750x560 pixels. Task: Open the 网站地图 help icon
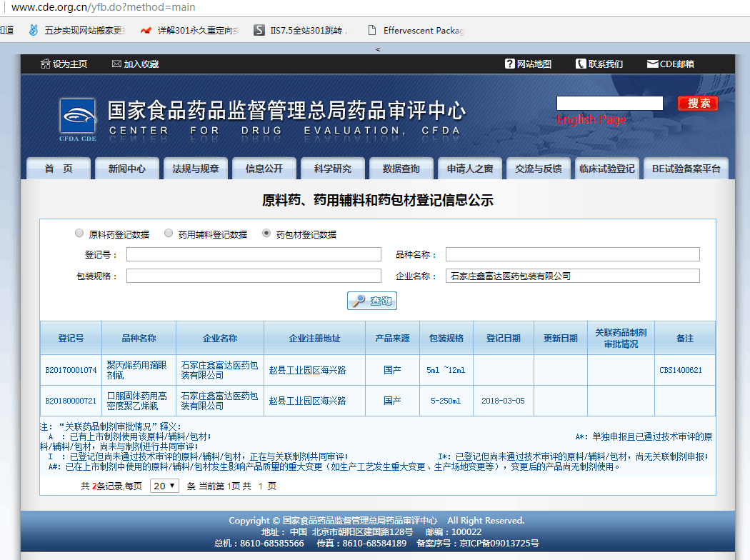[509, 64]
